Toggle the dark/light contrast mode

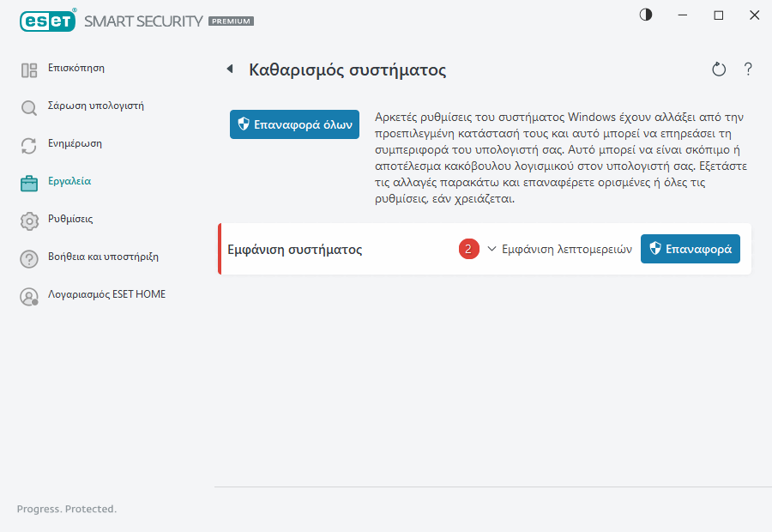click(x=646, y=15)
